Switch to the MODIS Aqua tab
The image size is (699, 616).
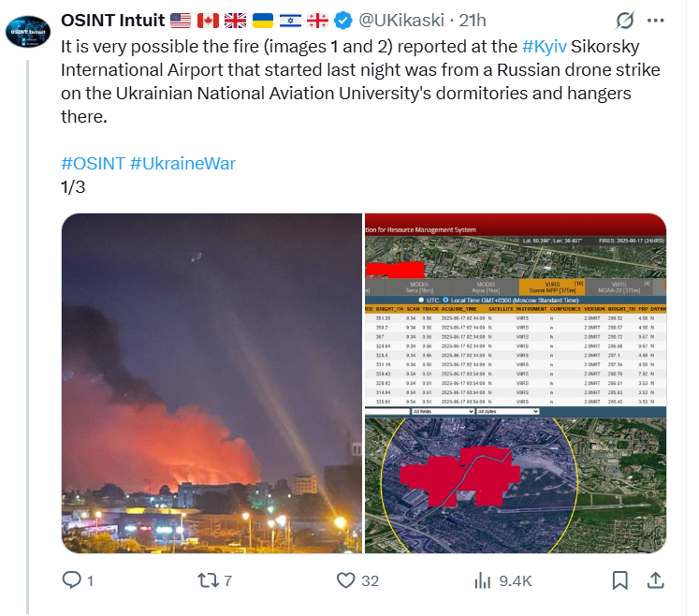tap(487, 286)
